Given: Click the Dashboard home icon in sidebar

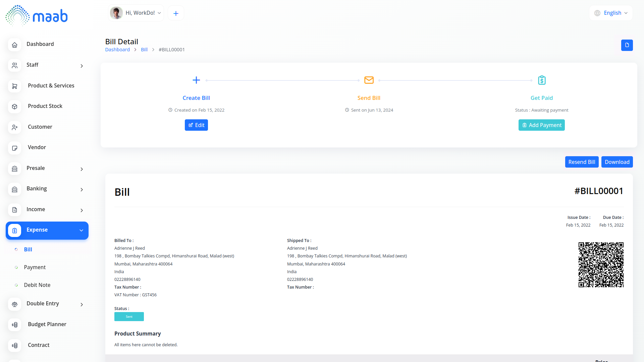Looking at the screenshot, I should click(14, 45).
